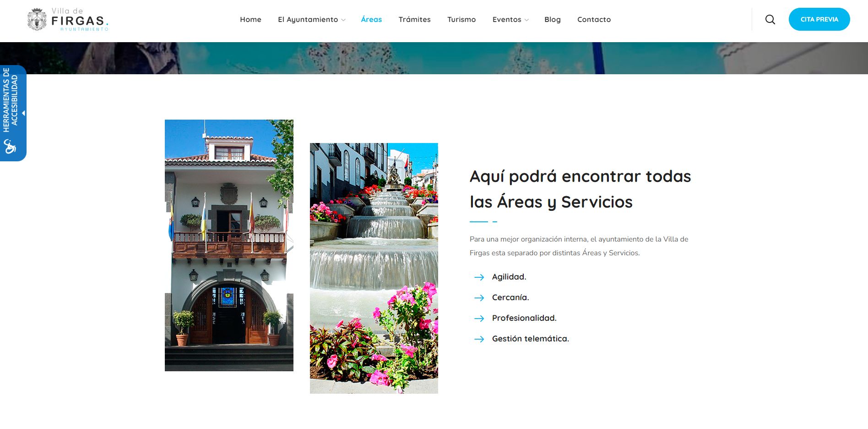
Task: Click the town hall building photo
Action: click(229, 245)
